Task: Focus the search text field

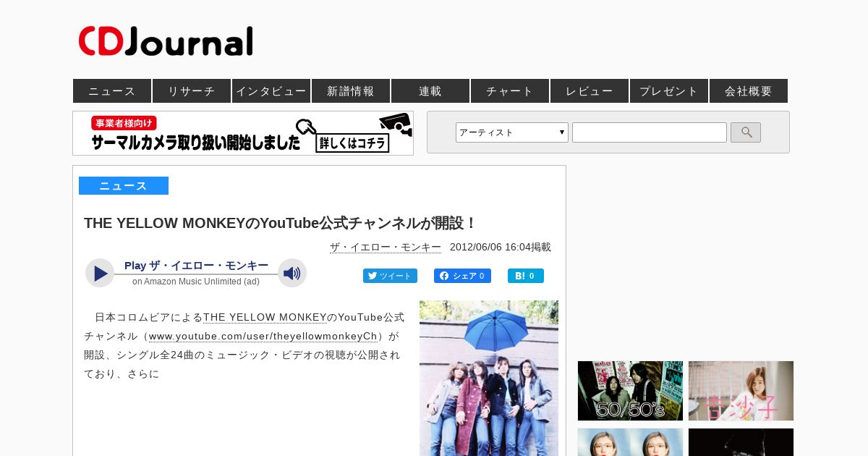Action: coord(650,132)
